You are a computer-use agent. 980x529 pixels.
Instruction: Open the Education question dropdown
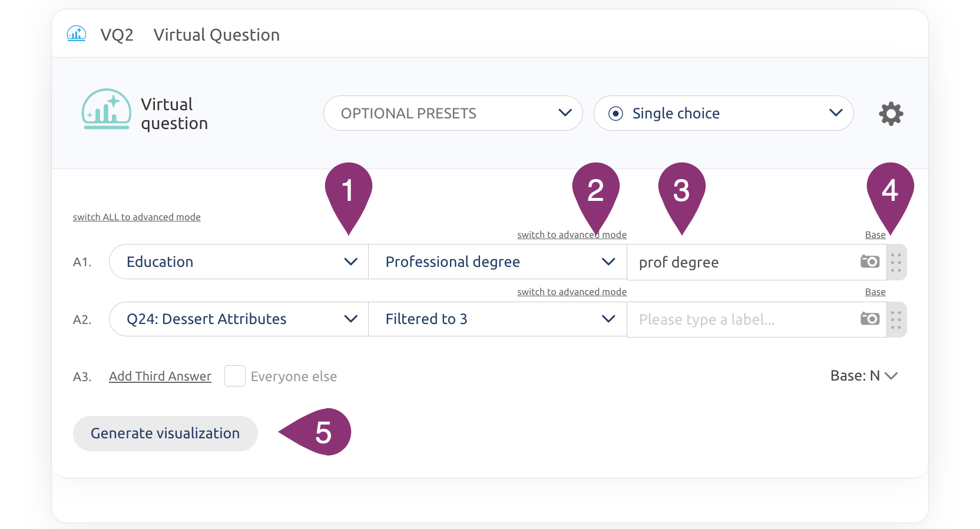click(x=239, y=262)
